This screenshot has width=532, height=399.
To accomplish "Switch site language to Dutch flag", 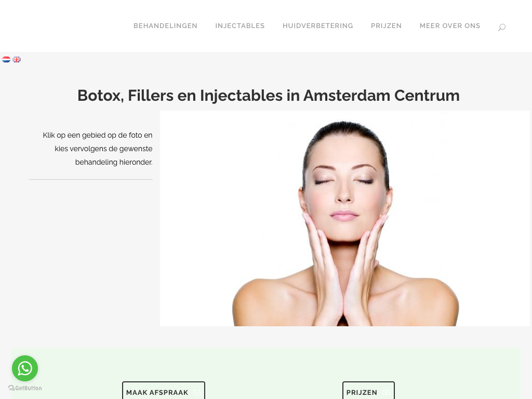I will (x=6, y=60).
